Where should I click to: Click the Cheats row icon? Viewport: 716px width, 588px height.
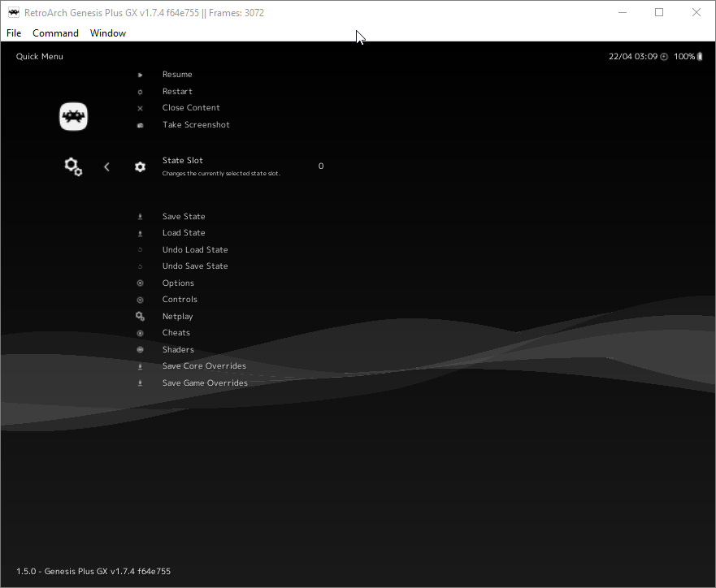click(140, 334)
